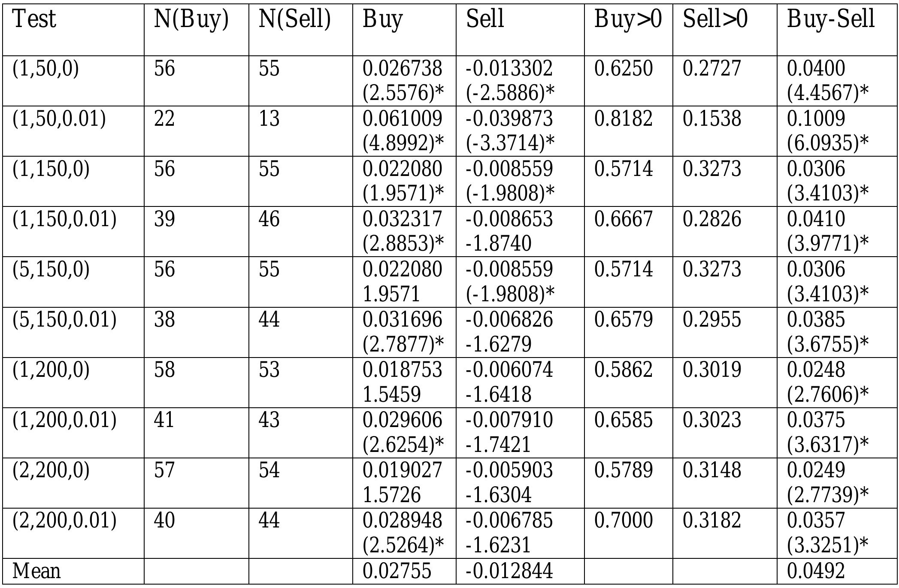Select the Buy-Sell header cell
The image size is (899, 588).
(830, 20)
